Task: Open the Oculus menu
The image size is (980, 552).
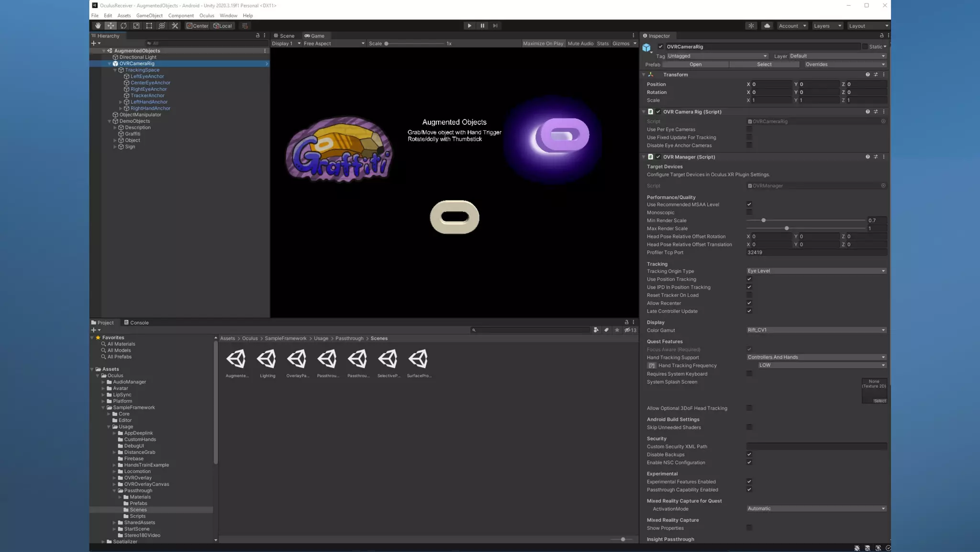Action: (206, 15)
